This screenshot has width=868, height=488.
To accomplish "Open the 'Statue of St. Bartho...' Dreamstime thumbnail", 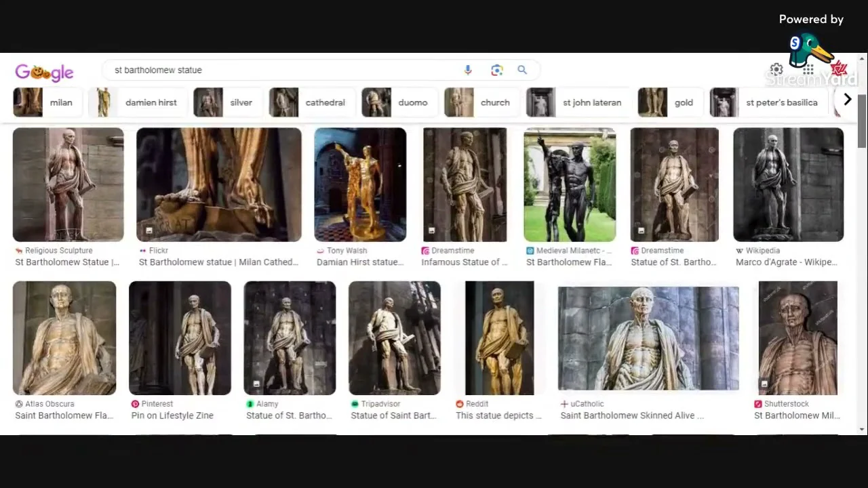I will pyautogui.click(x=674, y=184).
